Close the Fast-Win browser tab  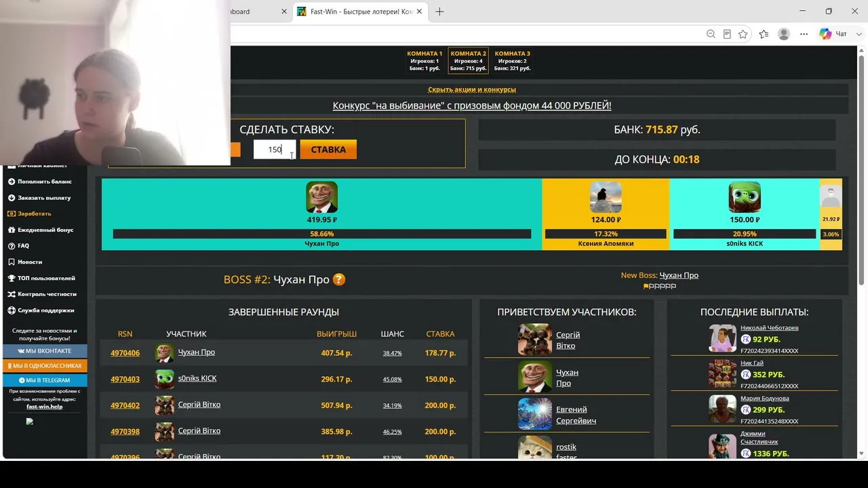coord(420,12)
